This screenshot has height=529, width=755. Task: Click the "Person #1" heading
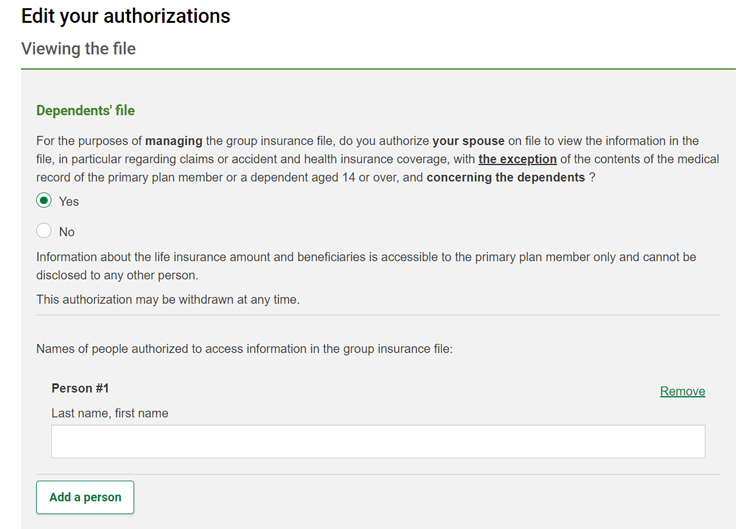click(x=80, y=388)
